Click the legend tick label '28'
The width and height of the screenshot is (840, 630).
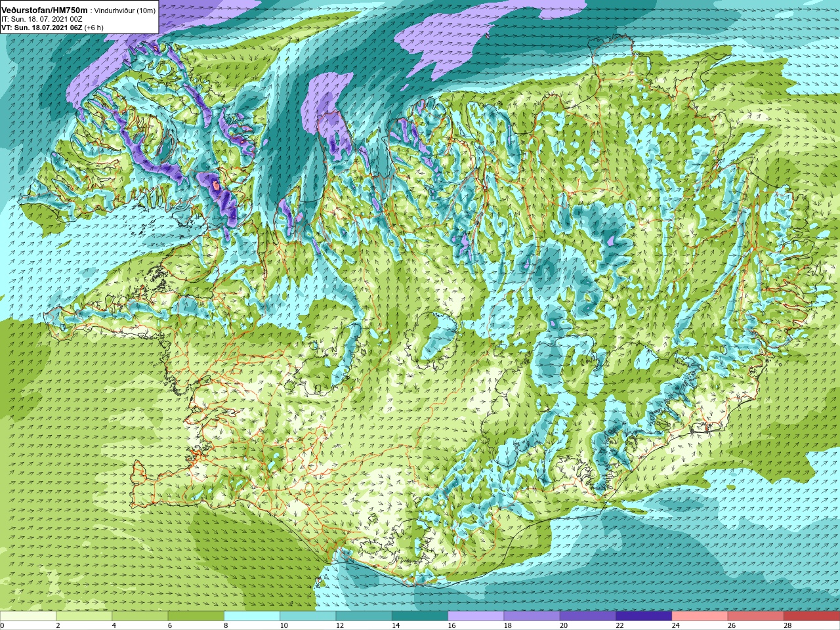[x=787, y=625]
